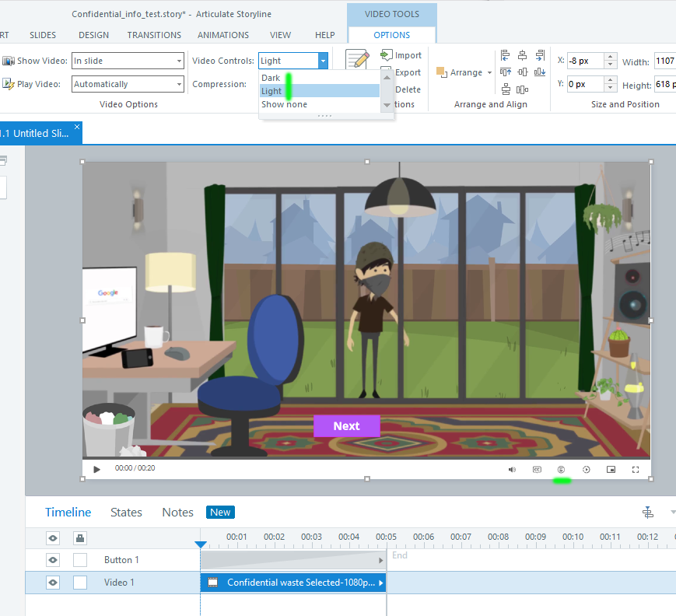Screen dimensions: 676x616
Task: Mute video using the volume icon
Action: tap(512, 469)
